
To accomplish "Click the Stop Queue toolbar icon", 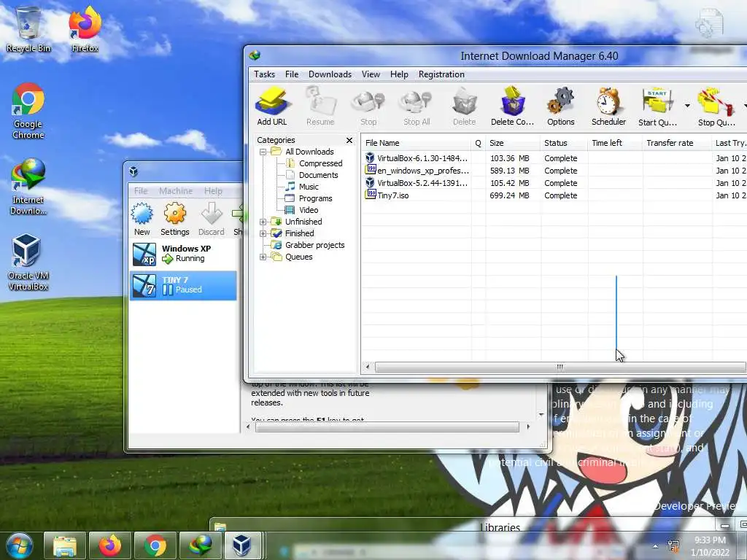I will (x=716, y=106).
